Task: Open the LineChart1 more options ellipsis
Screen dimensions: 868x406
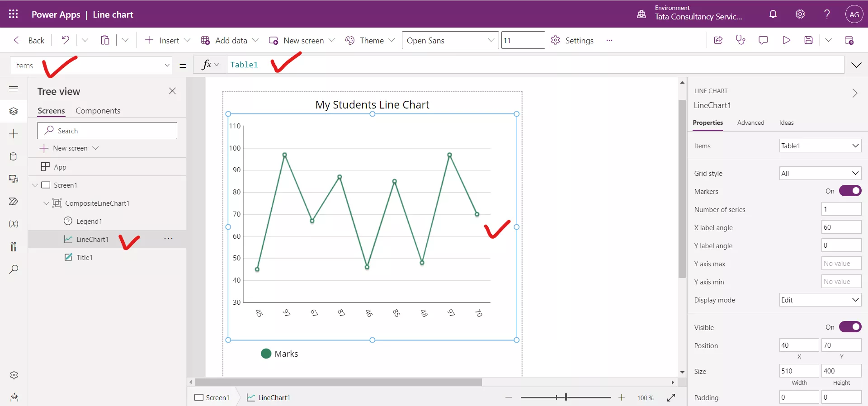Action: click(x=168, y=238)
